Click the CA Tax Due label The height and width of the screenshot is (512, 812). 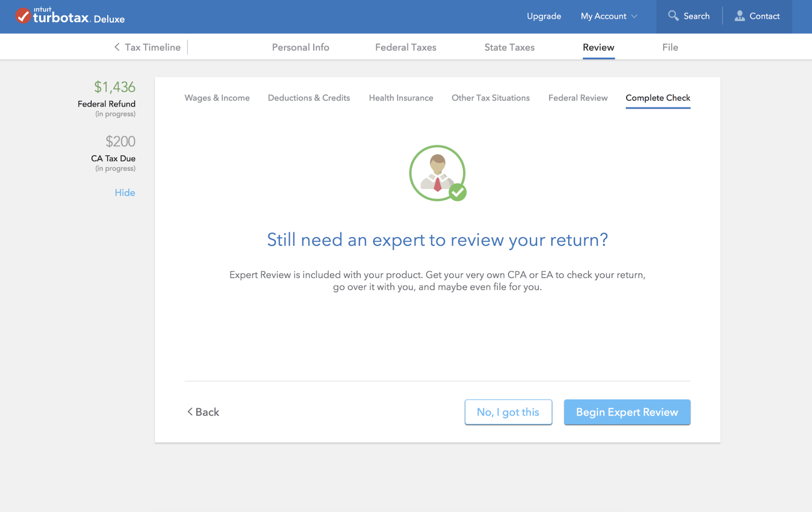(x=113, y=158)
